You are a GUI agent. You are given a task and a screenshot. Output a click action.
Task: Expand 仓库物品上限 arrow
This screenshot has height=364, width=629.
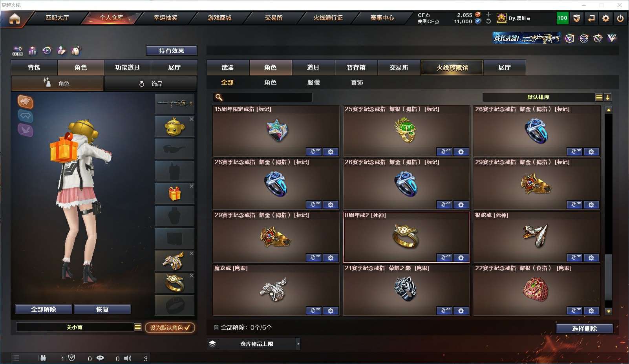pyautogui.click(x=298, y=344)
